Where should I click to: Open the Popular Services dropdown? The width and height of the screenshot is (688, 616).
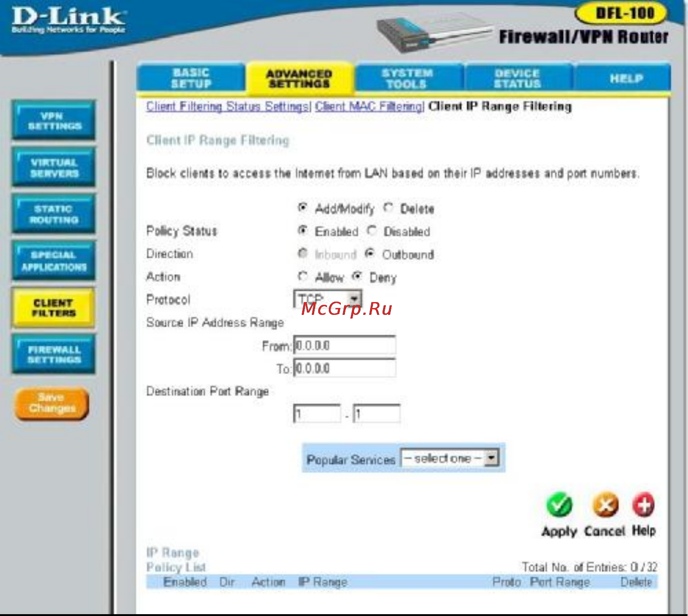pos(450,458)
